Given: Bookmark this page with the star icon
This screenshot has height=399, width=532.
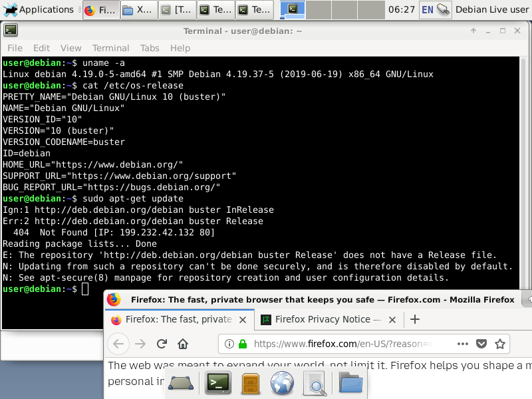Looking at the screenshot, I should click(x=500, y=344).
